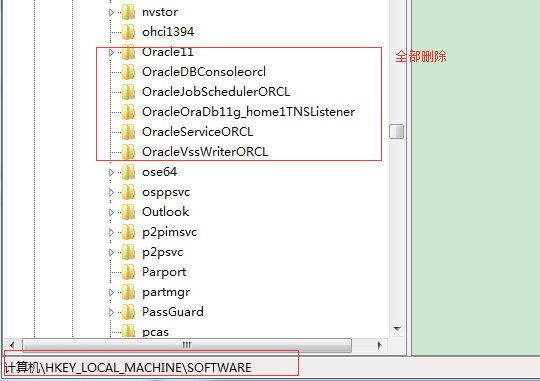Expand the Outlook registry key

pos(111,213)
